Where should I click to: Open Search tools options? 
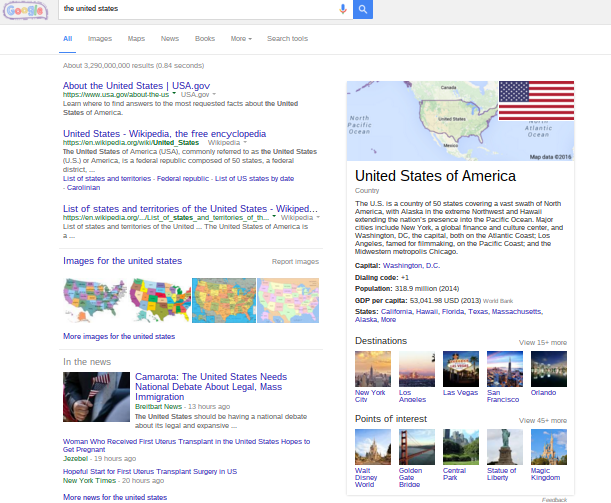click(x=287, y=39)
